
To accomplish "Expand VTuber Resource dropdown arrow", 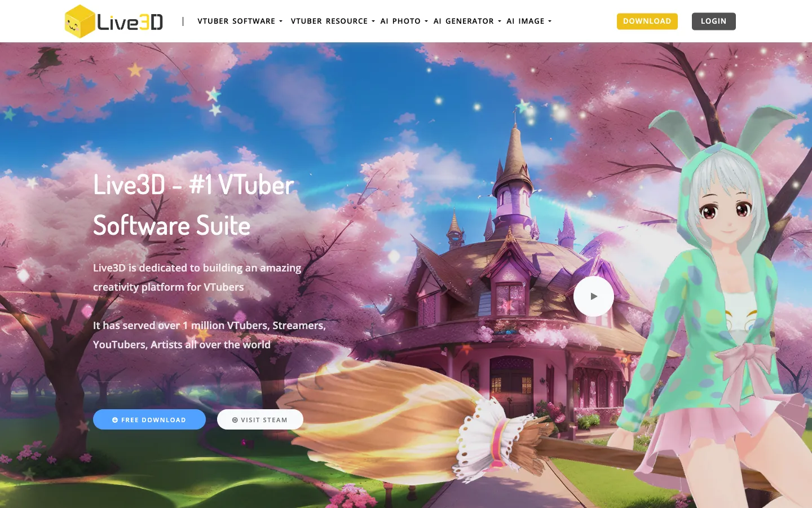I will [373, 21].
